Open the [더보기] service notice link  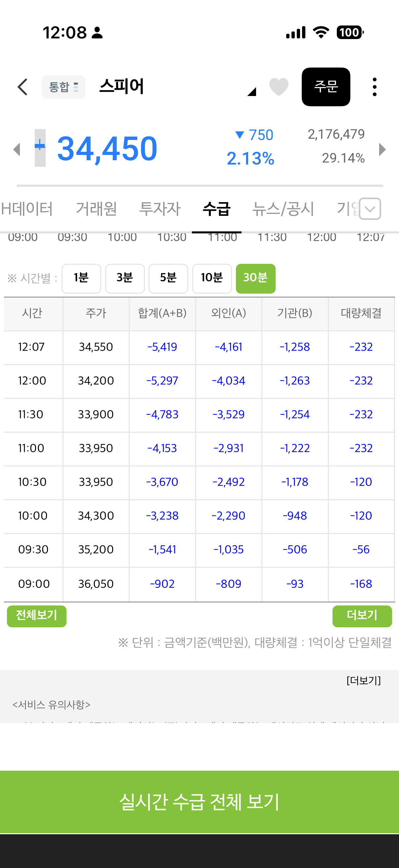(x=364, y=680)
